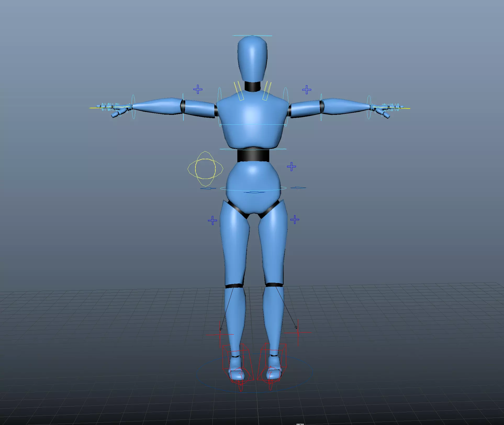
Task: Select cyan ring at screen-right shoulder joint
Action: coord(286,107)
